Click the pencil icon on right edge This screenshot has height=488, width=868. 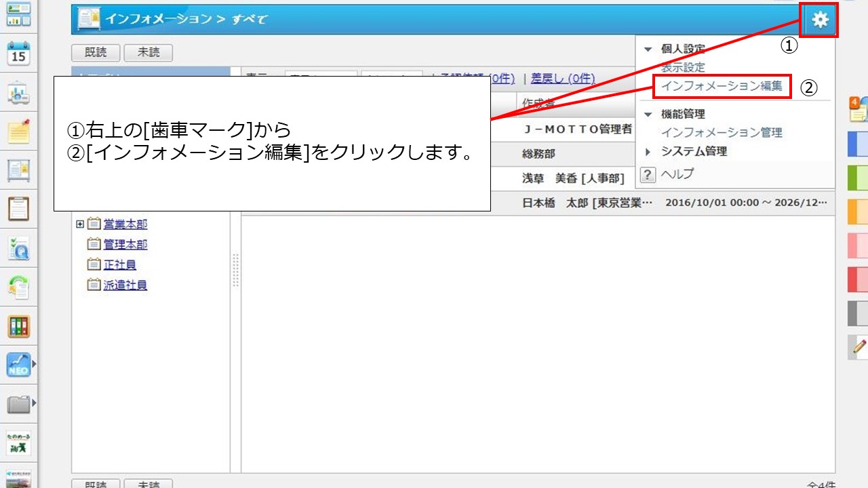coord(859,346)
